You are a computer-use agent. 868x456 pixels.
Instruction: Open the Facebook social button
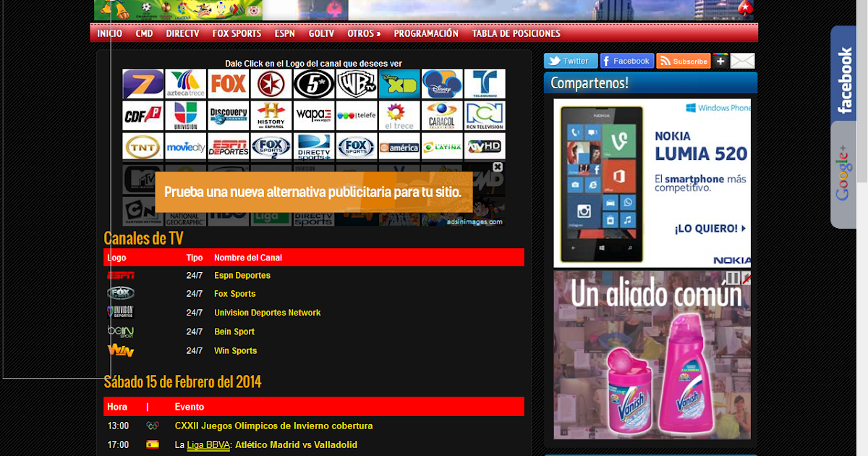[627, 62]
